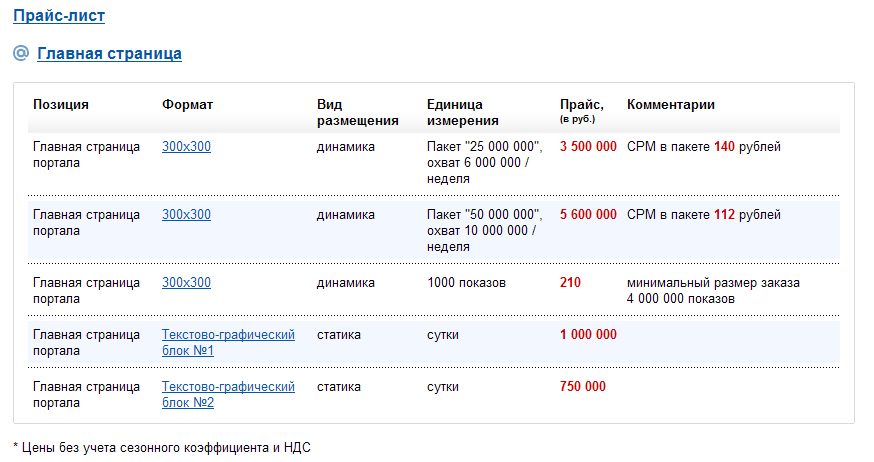874x462 pixels.
Task: Click the Формат column header
Action: [x=187, y=105]
